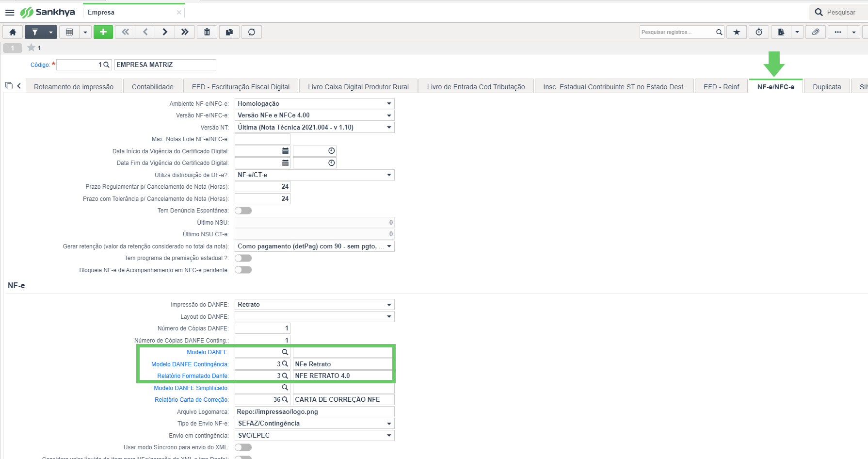
Task: Refresh the current record
Action: [252, 32]
